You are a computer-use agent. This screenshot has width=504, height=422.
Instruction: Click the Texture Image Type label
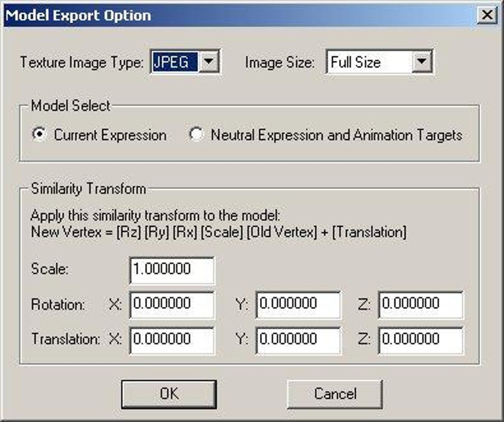pyautogui.click(x=82, y=63)
